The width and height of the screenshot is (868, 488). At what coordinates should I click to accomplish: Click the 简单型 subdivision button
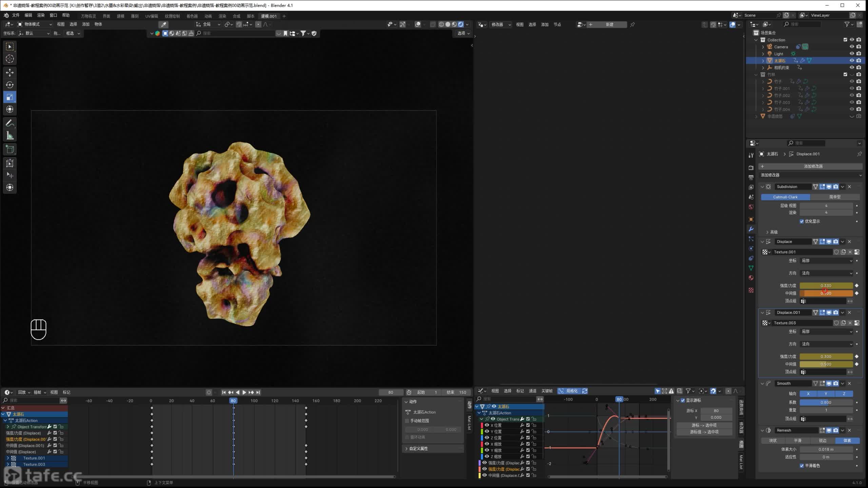point(835,197)
